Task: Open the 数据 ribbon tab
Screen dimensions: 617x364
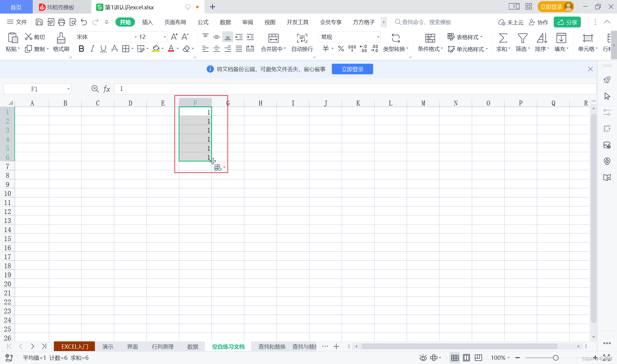Action: pos(225,22)
